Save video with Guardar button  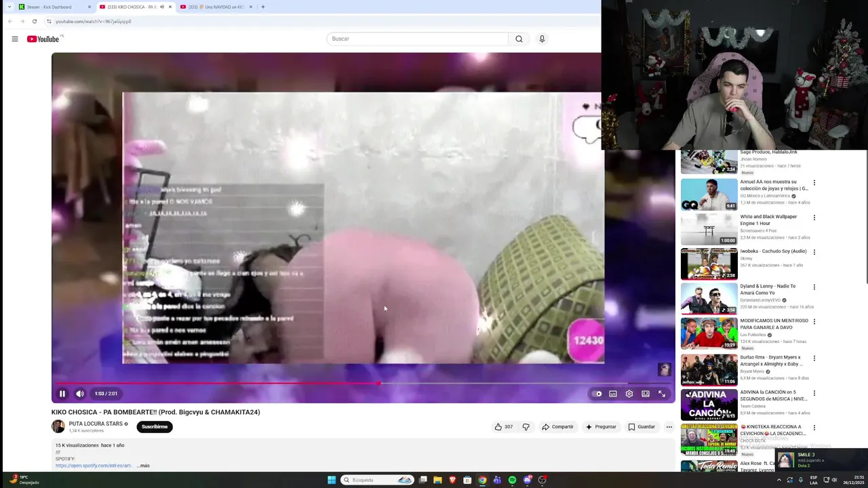click(642, 427)
